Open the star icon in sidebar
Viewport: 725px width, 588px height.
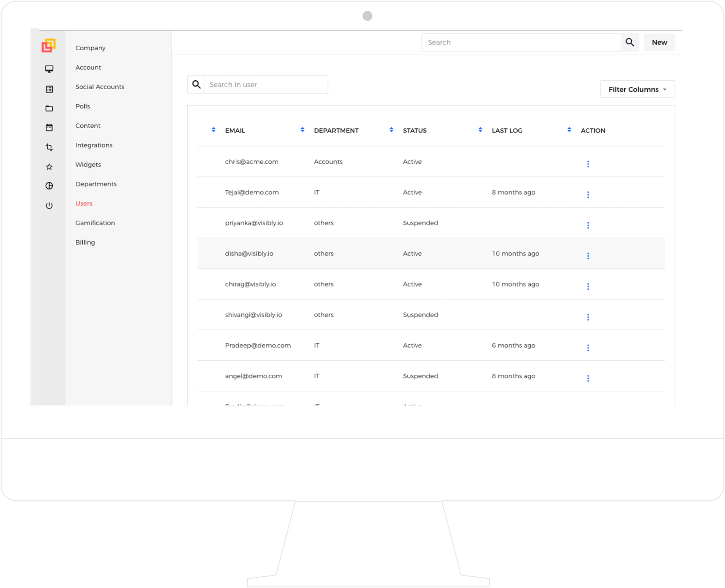click(x=49, y=167)
